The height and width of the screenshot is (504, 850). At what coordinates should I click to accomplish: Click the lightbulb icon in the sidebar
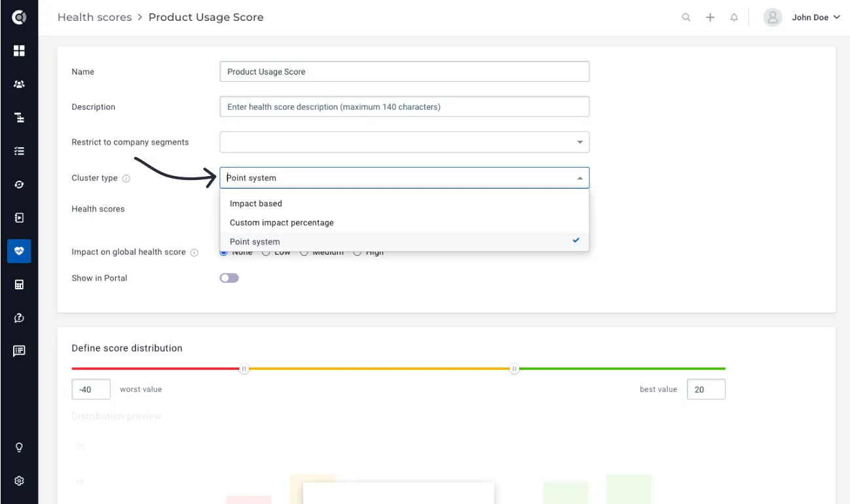19,448
